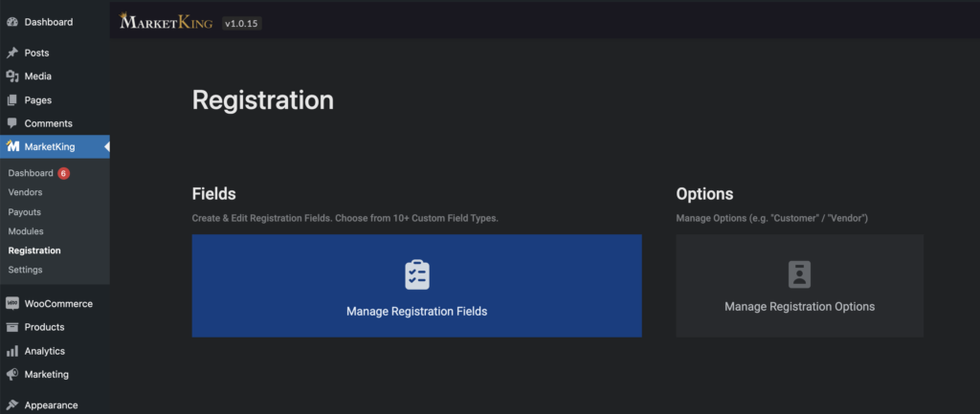Click the Appearance paintbrush icon
Viewport: 980px width, 414px height.
point(11,405)
